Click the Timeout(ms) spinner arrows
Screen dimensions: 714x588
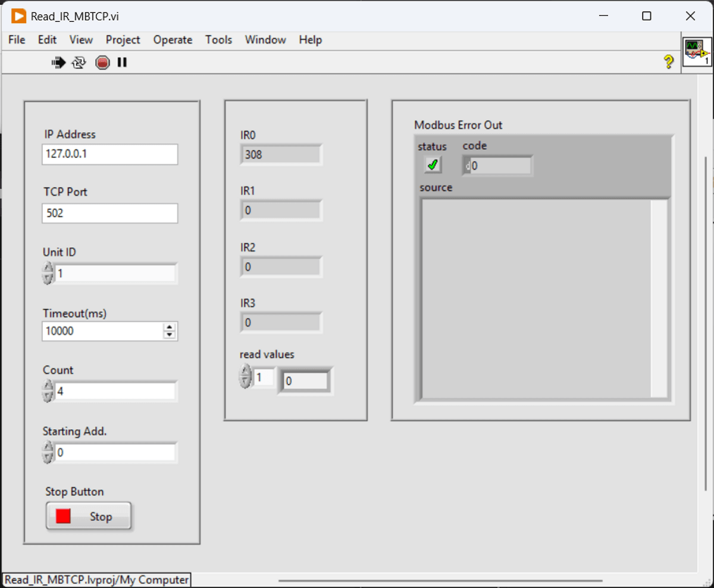tap(170, 331)
